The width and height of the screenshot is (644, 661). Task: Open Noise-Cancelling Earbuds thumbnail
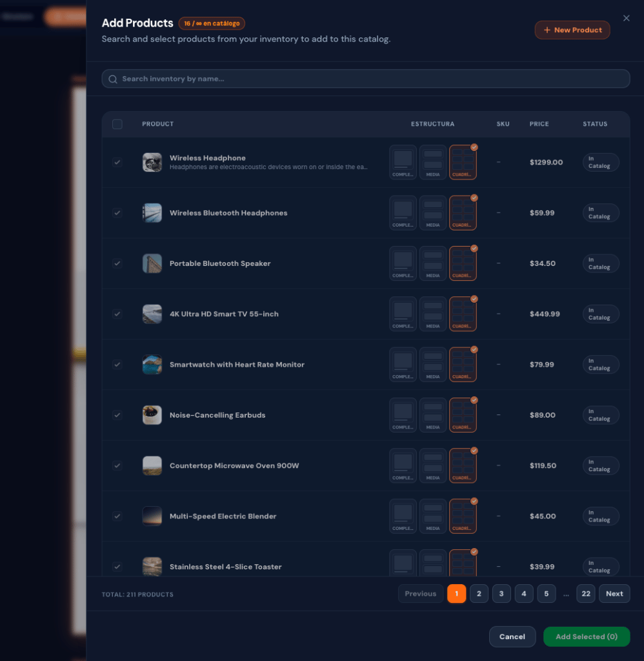pyautogui.click(x=152, y=415)
